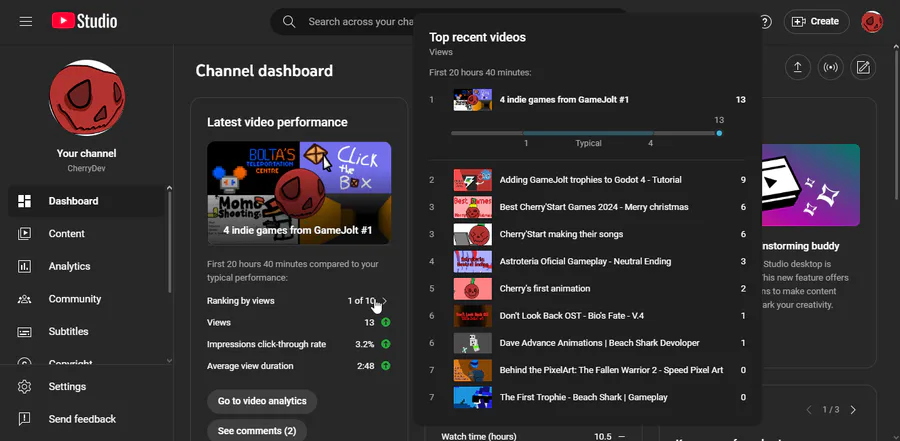Click See comments (2) button
Screen dimensions: 900x441
pyautogui.click(x=257, y=431)
